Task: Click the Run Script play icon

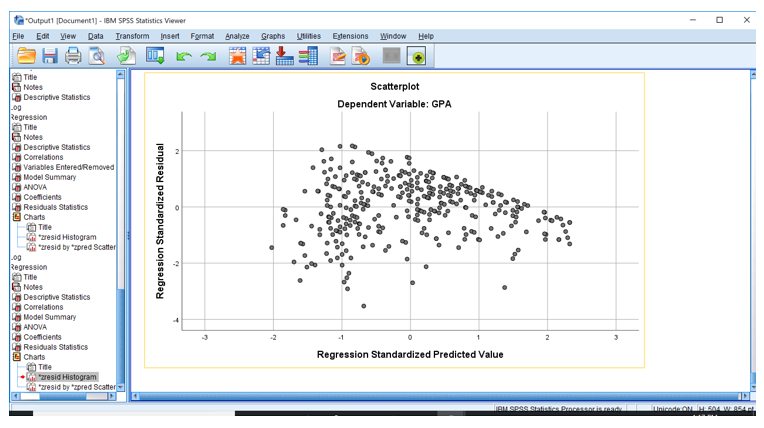Action: click(x=361, y=57)
